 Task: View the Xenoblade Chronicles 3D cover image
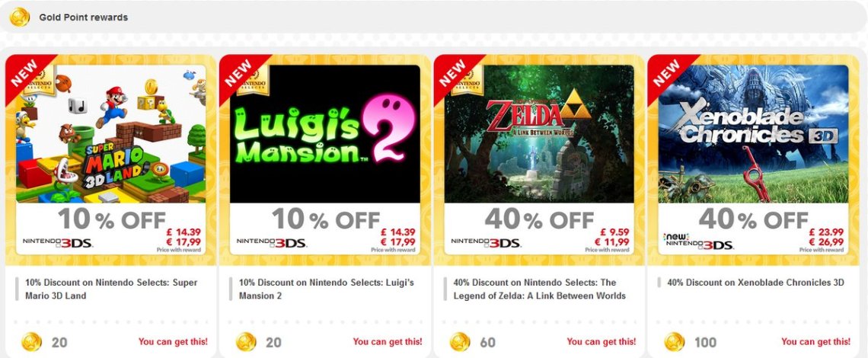754,134
